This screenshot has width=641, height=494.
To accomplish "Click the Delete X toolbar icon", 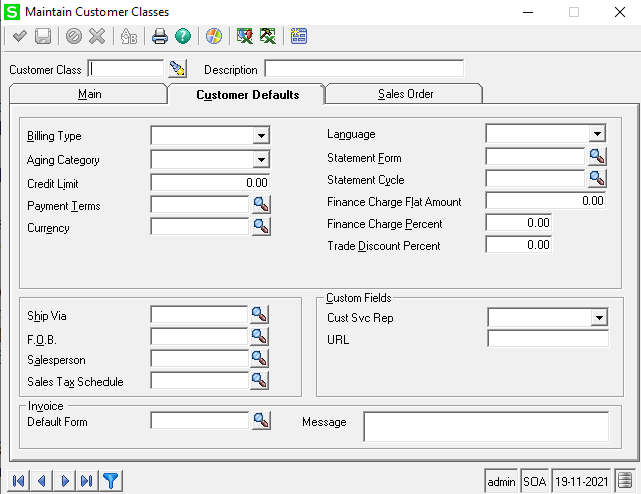I will pos(97,36).
